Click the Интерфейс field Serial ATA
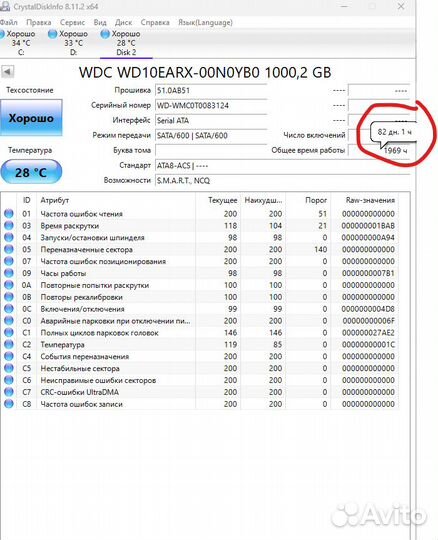The height and width of the screenshot is (540, 438). click(x=211, y=121)
